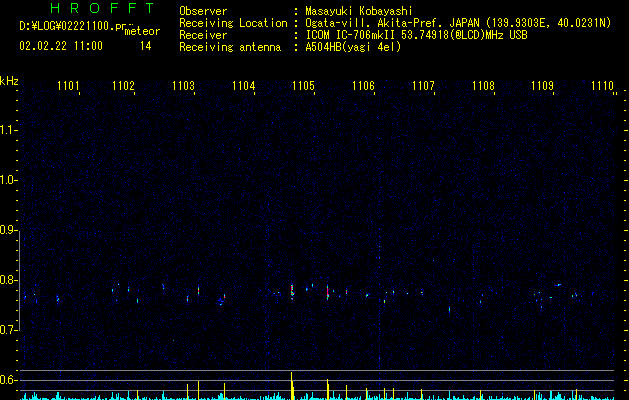629x400 pixels.
Task: Click the 1103 time axis label
Action: (183, 86)
